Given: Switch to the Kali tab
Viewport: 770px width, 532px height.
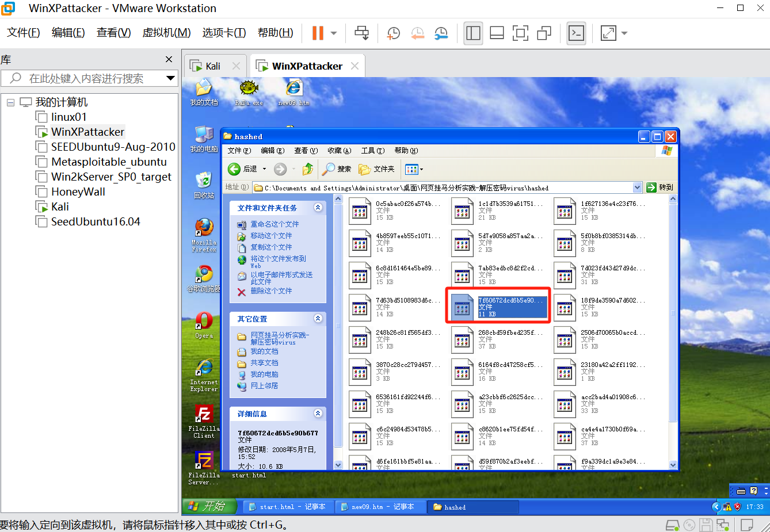Looking at the screenshot, I should click(212, 66).
